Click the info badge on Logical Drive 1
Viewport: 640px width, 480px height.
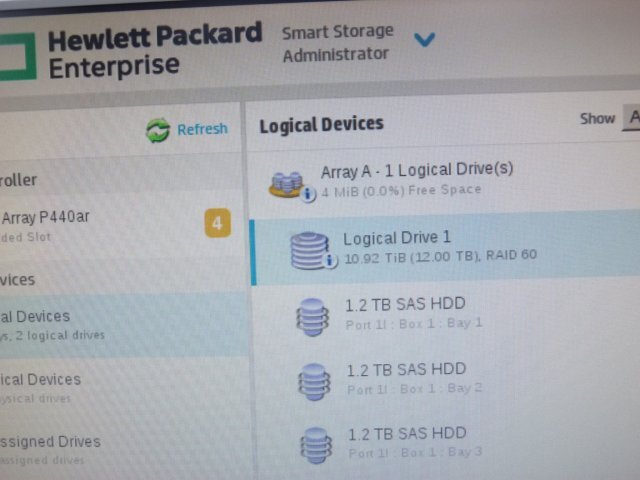pyautogui.click(x=330, y=261)
